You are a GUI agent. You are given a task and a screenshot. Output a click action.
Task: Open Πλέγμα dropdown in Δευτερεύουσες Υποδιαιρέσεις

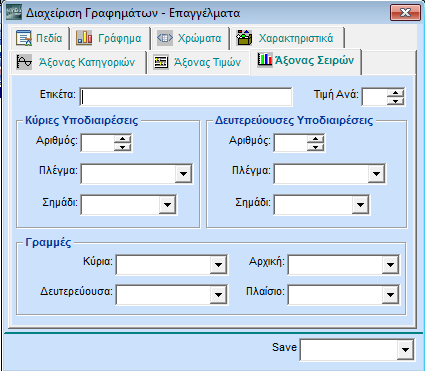point(377,174)
